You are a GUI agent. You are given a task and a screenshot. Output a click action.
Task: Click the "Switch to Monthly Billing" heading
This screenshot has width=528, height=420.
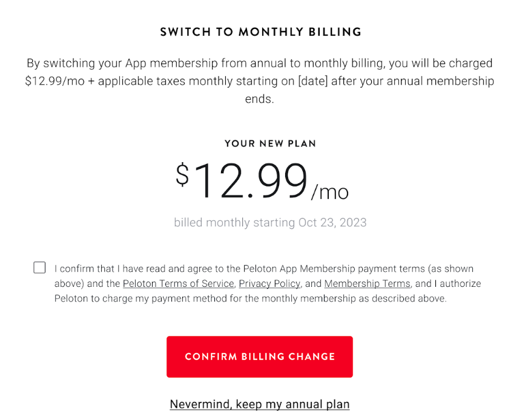[260, 32]
